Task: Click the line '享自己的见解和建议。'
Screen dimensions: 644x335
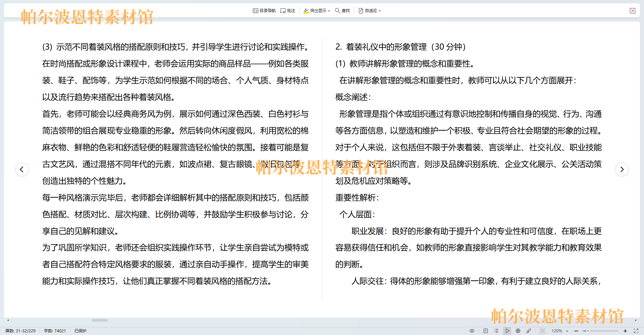Action: (x=81, y=231)
